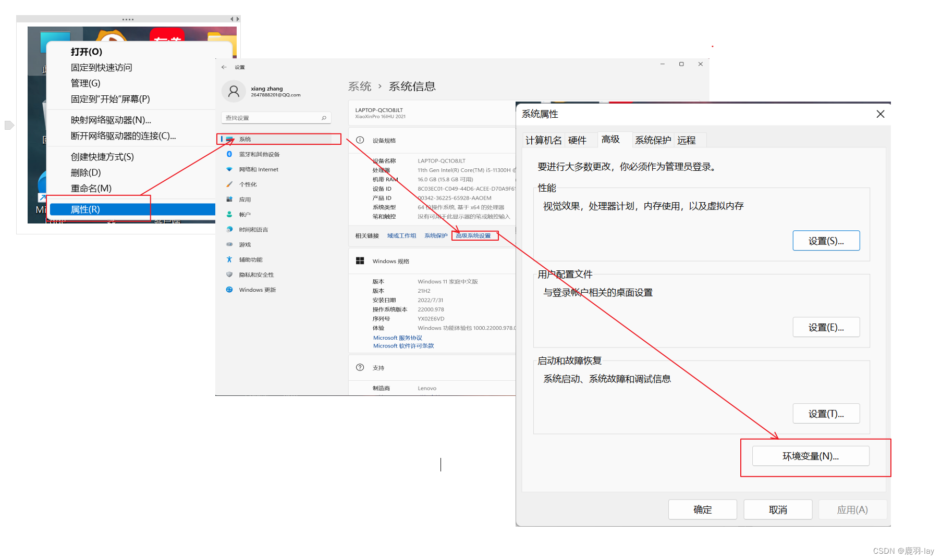Viewport: 942px width, 560px height.
Task: Choose 固定到"开始"屏幕(P) menu entry
Action: [x=111, y=98]
